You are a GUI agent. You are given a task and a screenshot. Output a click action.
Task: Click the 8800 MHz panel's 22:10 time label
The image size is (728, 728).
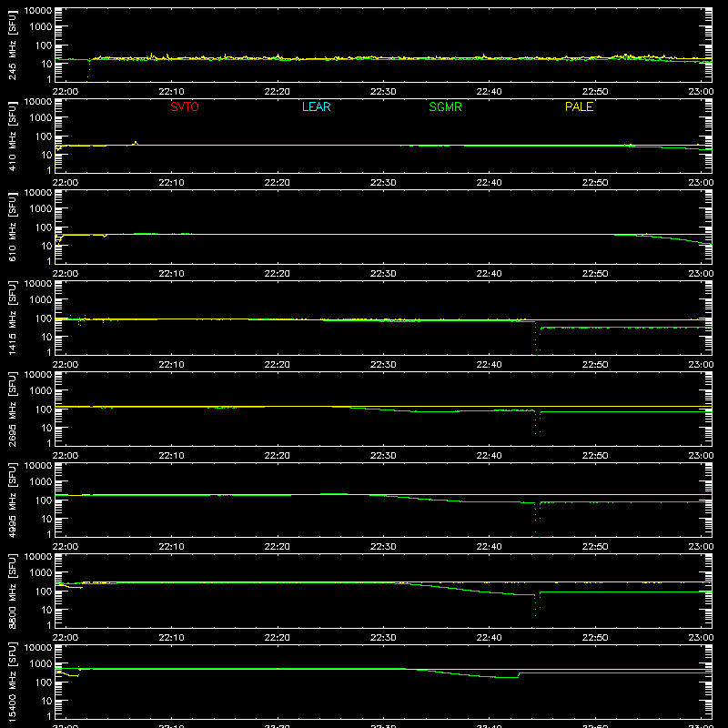click(171, 638)
